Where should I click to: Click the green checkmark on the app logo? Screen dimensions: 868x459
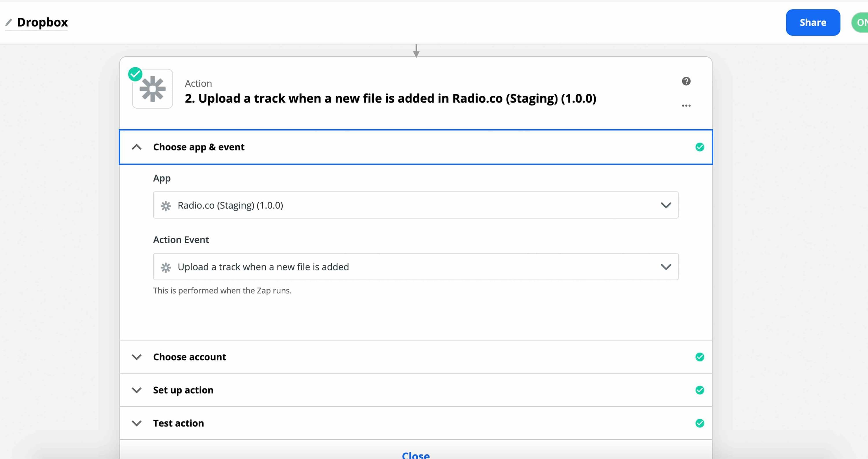135,74
